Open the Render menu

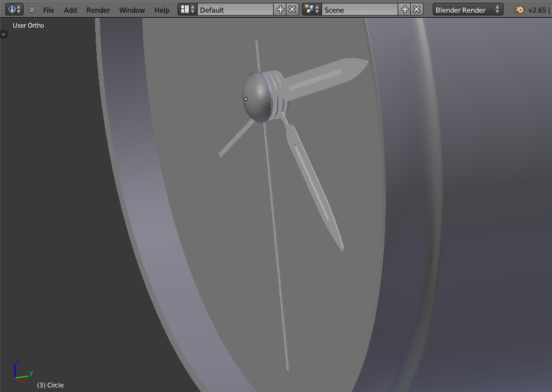pos(97,10)
